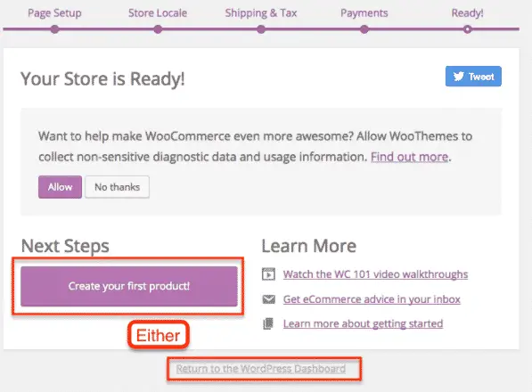The height and width of the screenshot is (392, 532).
Task: Click the document icon beside getting started
Action: 268,323
